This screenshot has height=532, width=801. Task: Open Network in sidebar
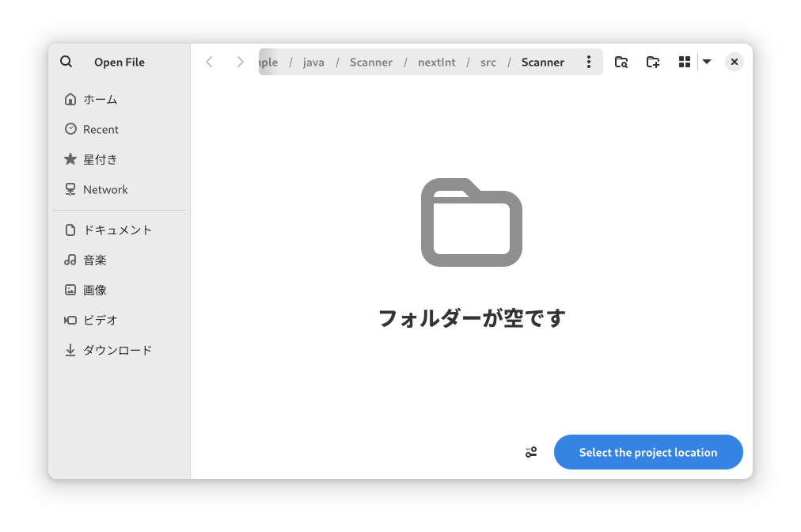tap(120, 189)
